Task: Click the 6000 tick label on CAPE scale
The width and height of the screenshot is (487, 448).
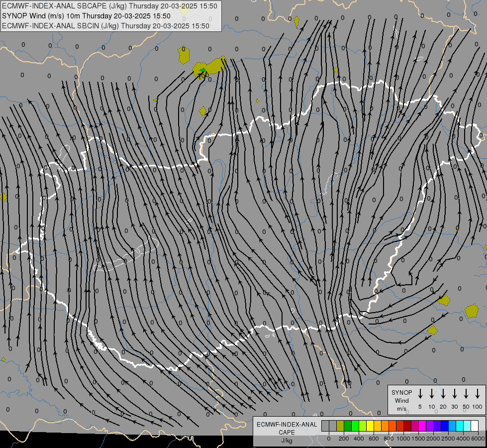Action: coord(478,439)
